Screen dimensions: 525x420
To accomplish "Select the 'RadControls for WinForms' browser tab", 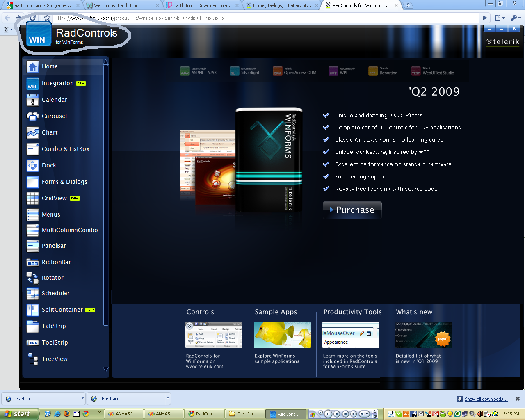I will point(361,5).
